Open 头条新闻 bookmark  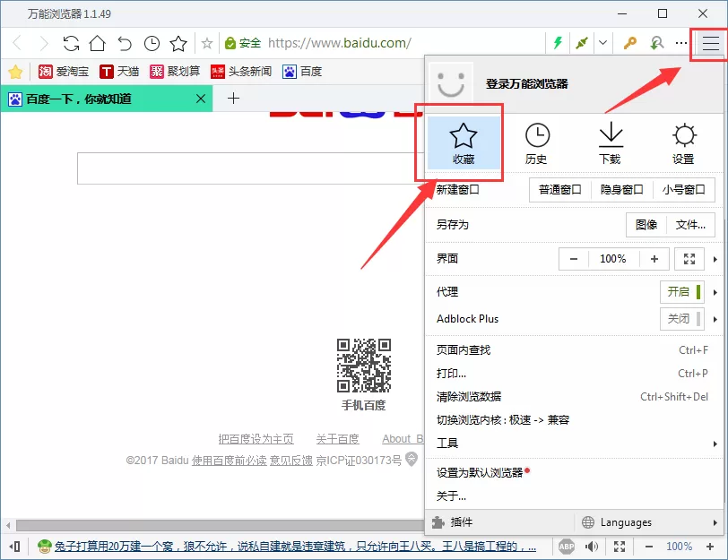[x=241, y=72]
